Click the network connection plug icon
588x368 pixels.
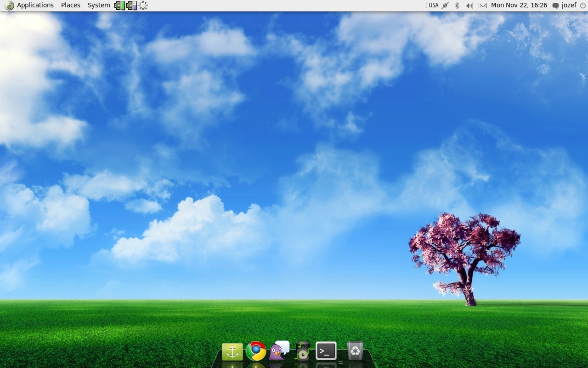(445, 6)
